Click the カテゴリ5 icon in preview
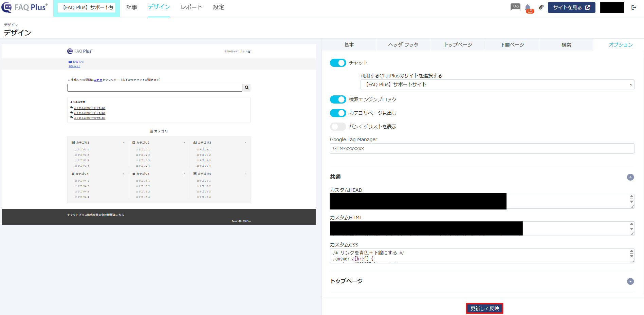This screenshot has width=644, height=315. 134,174
